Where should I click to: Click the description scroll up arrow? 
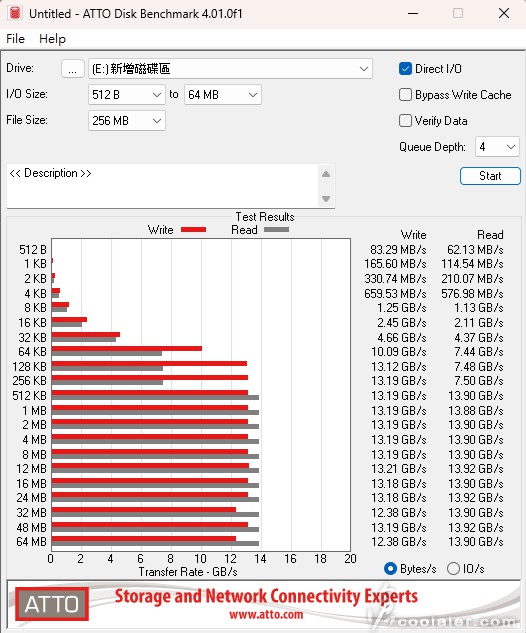coord(326,174)
